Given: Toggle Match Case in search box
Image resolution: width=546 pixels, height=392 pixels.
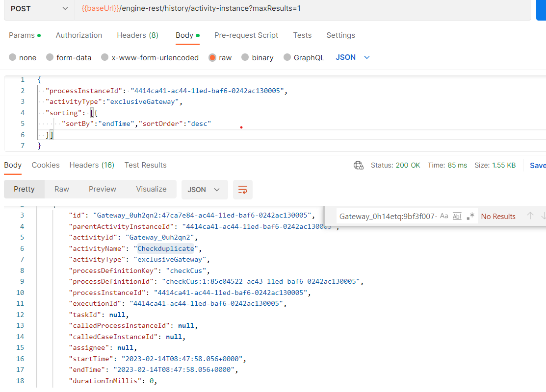Looking at the screenshot, I should coord(444,216).
